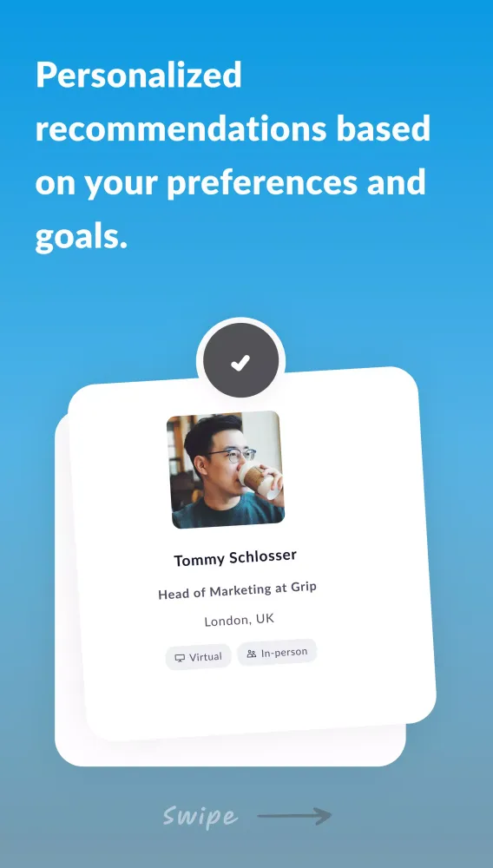493x868 pixels.
Task: Click the monitor icon in Virtual tag
Action: 180,658
